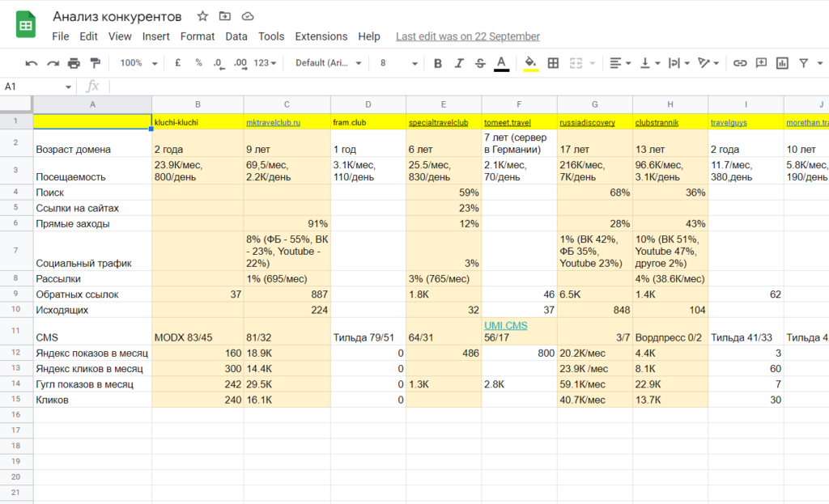Open text wrapping dropdown

(x=679, y=63)
